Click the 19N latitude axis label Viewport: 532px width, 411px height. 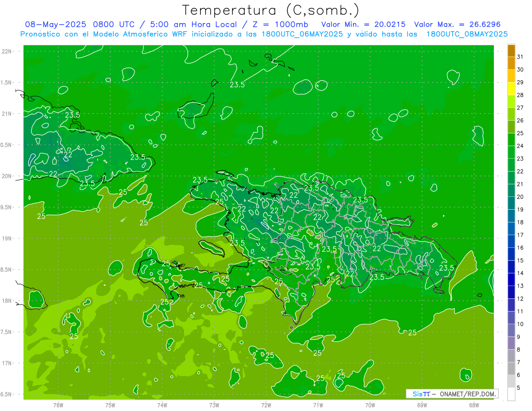7,239
